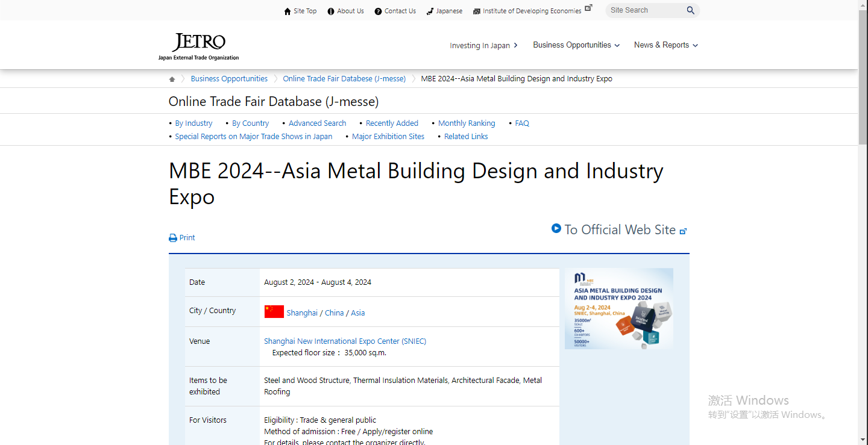Viewport: 868px width, 445px height.
Task: Click the Venue row label
Action: 200,341
